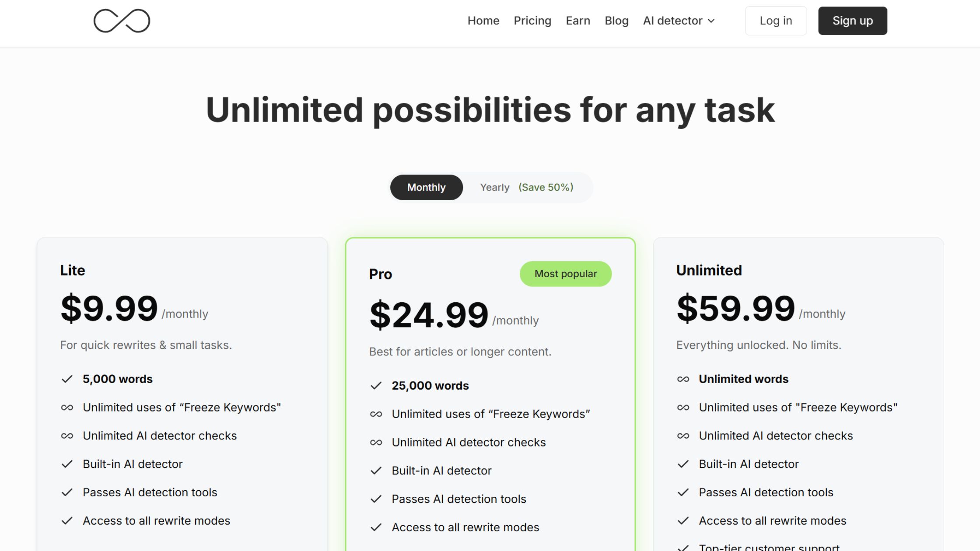Click the Most popular badge
The height and width of the screenshot is (551, 980).
565,274
